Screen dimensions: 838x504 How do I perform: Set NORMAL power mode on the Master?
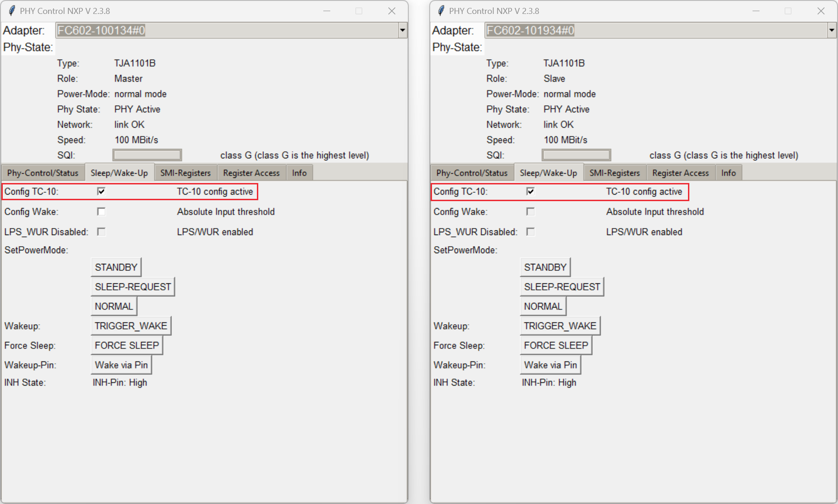click(113, 306)
